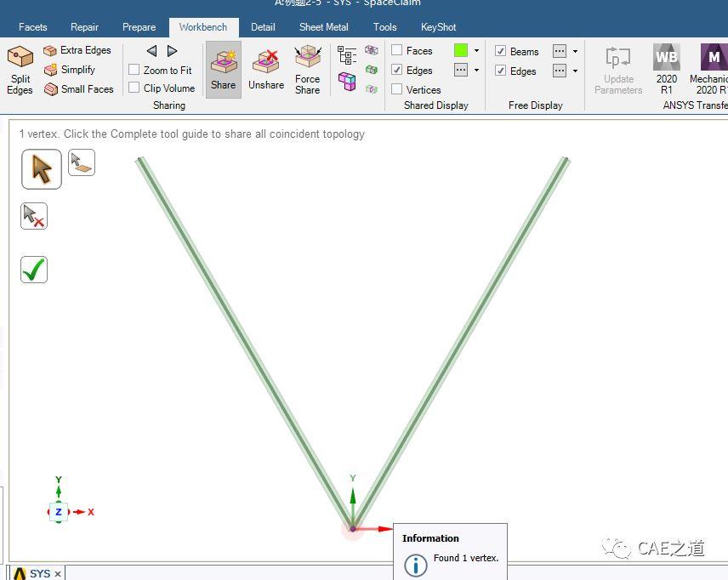Uncheck Shared Display Edges
728x580 pixels.
(396, 70)
